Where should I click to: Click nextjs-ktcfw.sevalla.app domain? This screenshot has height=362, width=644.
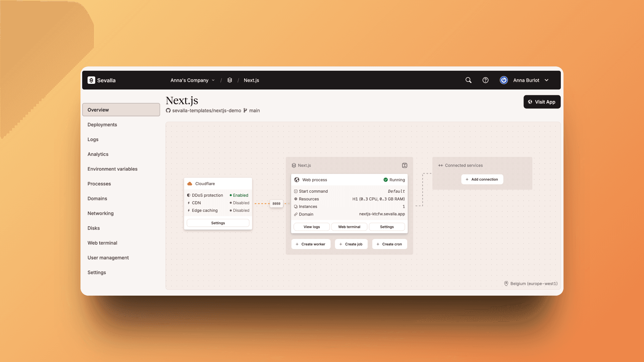(382, 214)
